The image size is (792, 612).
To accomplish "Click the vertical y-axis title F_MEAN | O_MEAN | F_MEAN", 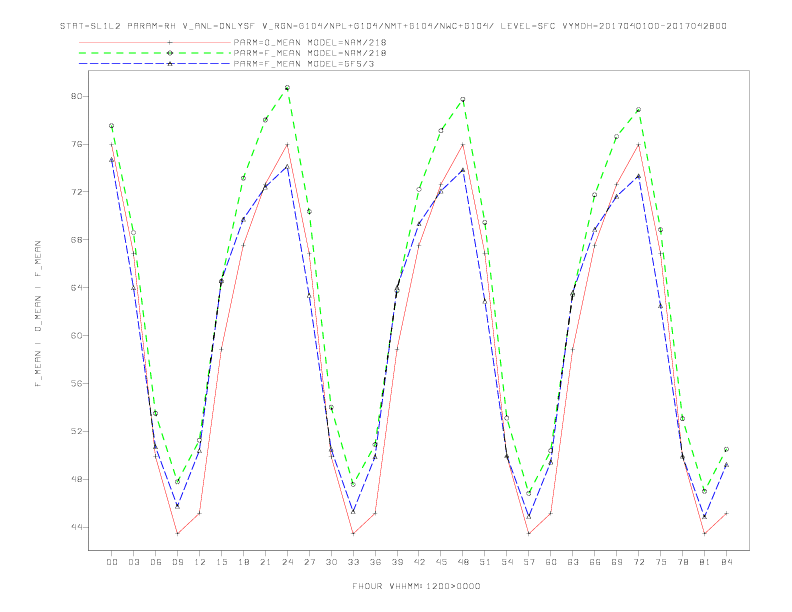I will (x=38, y=314).
